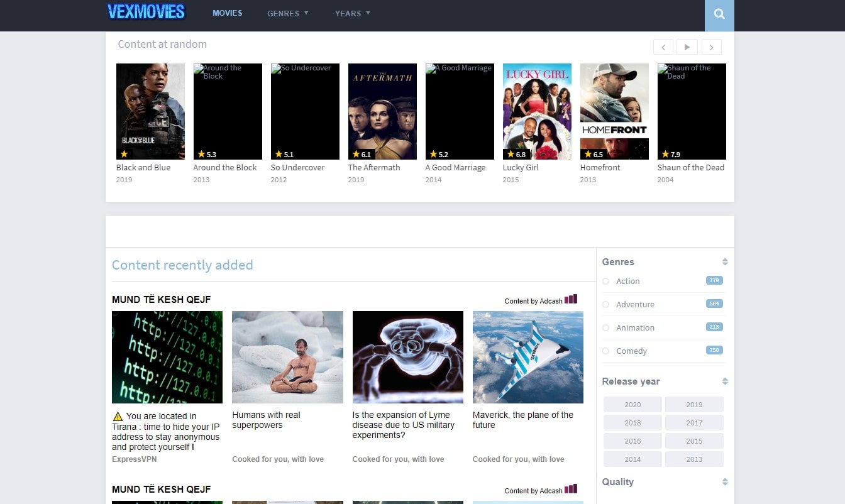
Task: Open Homefront movie poster
Action: 614,111
